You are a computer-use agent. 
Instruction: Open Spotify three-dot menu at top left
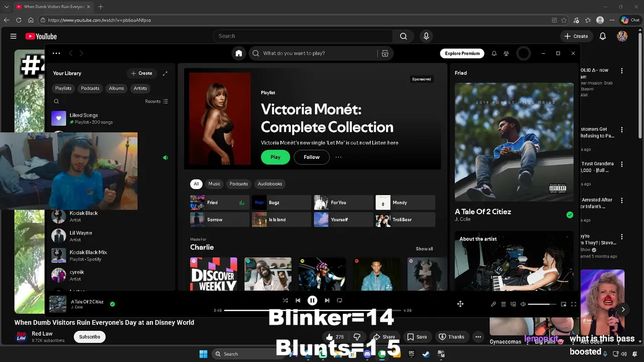(x=56, y=53)
